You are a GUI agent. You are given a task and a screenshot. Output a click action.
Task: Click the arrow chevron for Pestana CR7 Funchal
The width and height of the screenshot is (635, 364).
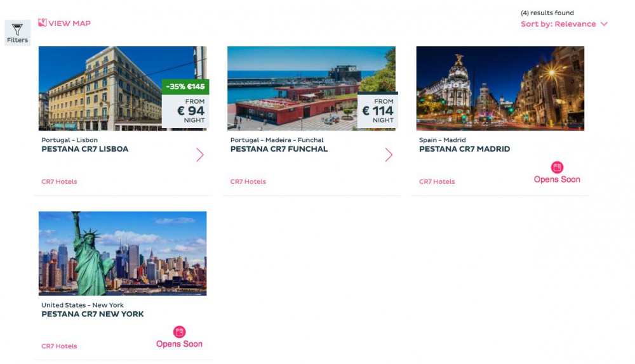click(x=389, y=155)
